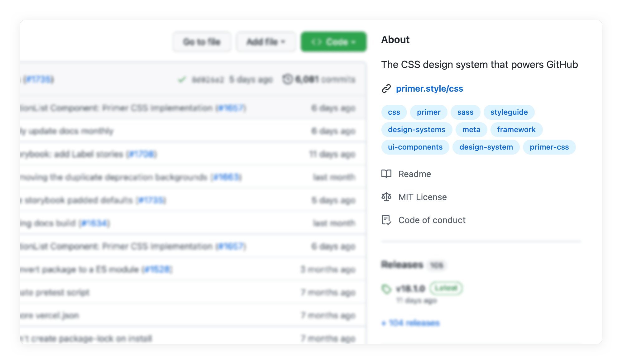622x364 pixels.
Task: Open primer.style/css external link
Action: (429, 89)
